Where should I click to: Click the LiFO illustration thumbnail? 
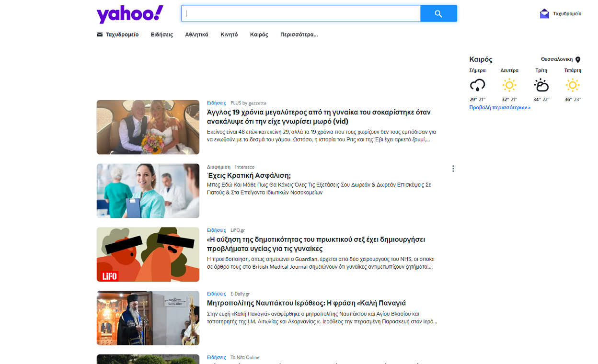(148, 254)
